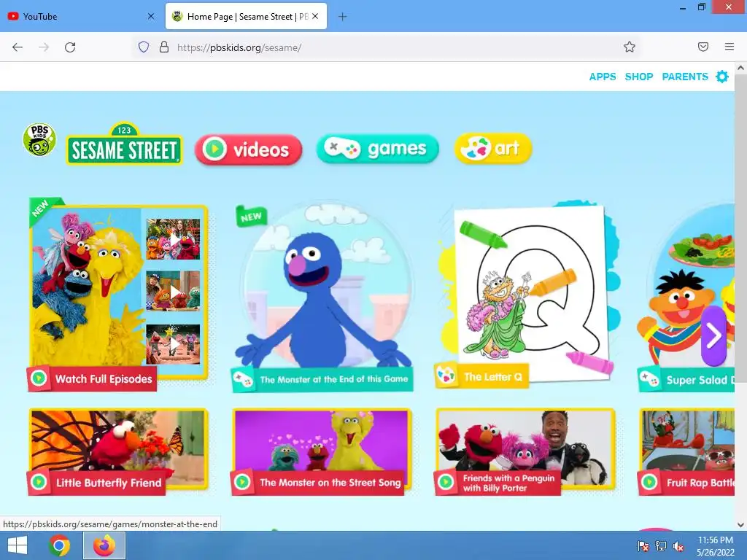Open the Firefox hamburger menu
The width and height of the screenshot is (747, 560).
click(x=729, y=47)
